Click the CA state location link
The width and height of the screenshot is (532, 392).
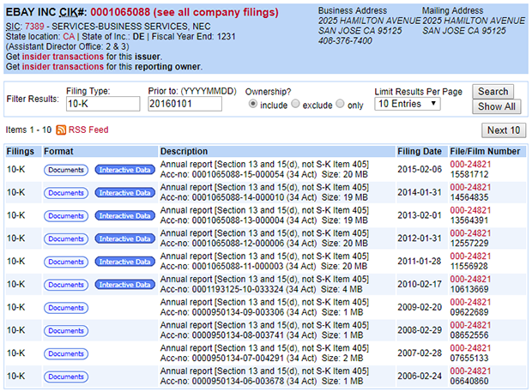pos(69,37)
